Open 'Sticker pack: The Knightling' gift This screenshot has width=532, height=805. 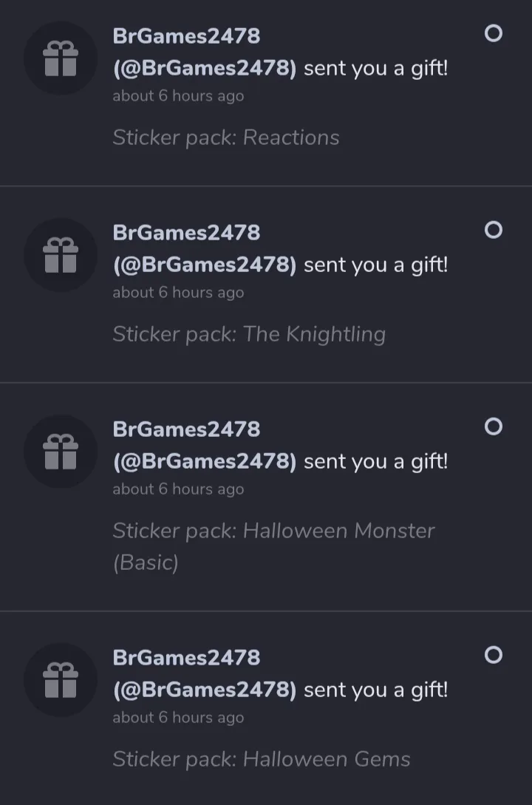[249, 334]
